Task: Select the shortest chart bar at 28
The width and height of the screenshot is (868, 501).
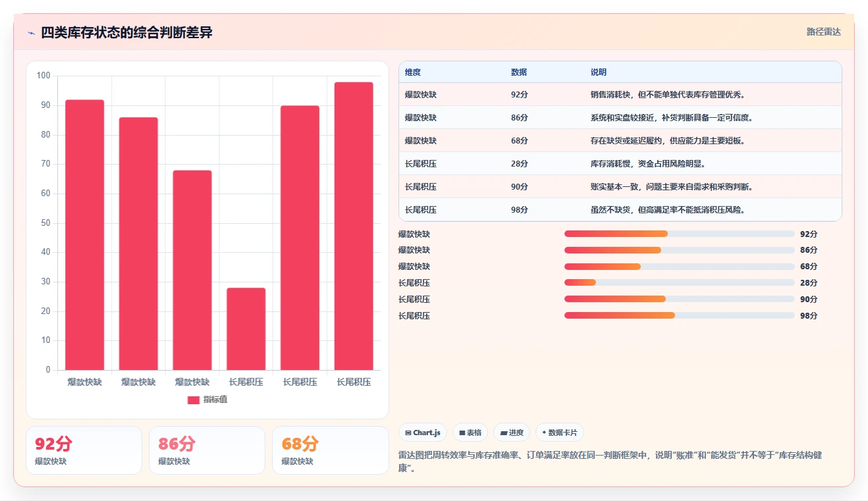Action: (246, 329)
